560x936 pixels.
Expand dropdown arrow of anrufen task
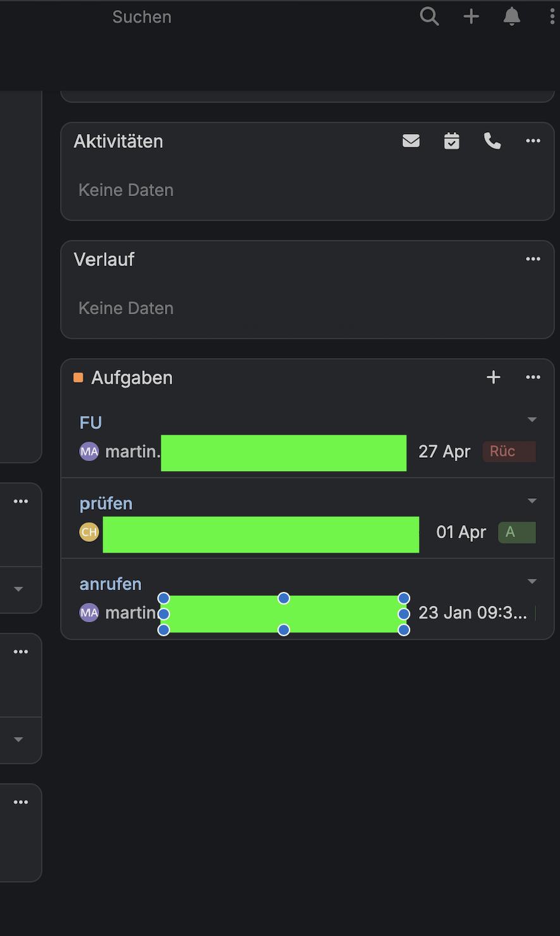[532, 581]
